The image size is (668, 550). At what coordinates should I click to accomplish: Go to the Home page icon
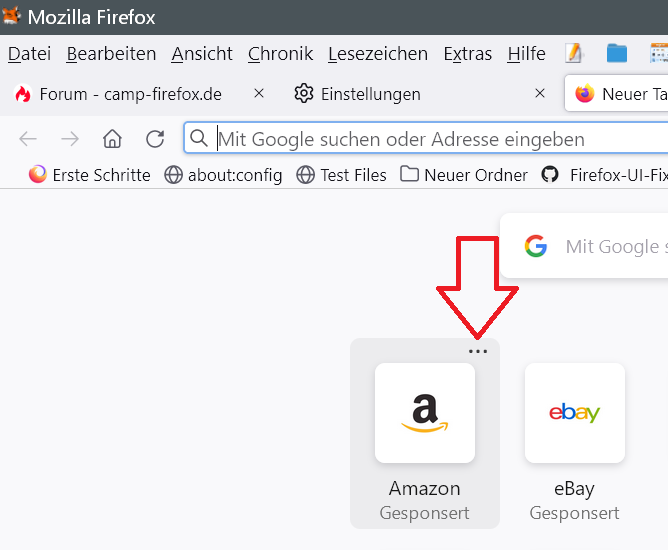click(113, 139)
